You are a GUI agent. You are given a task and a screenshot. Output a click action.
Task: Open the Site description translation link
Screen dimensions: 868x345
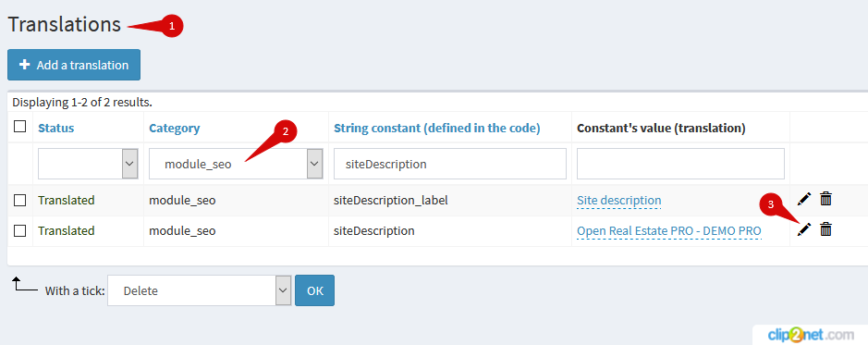click(x=619, y=201)
